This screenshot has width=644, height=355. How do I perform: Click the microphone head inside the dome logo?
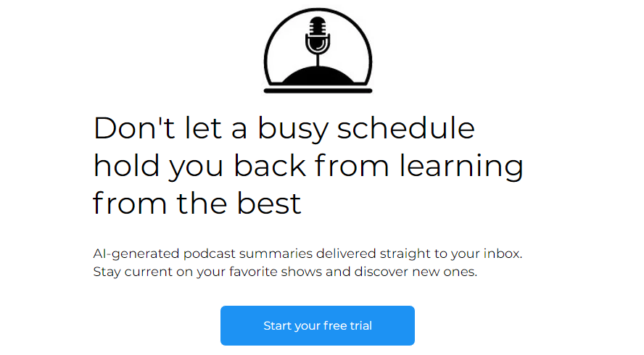(x=318, y=35)
